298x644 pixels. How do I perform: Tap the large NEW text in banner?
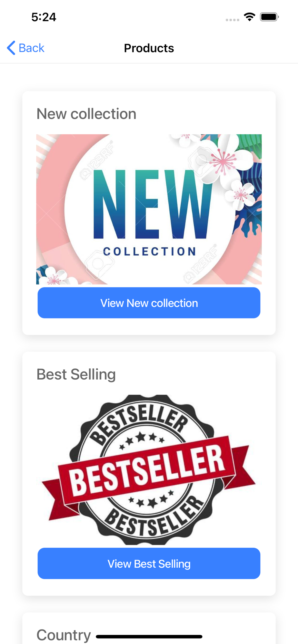pos(153,204)
